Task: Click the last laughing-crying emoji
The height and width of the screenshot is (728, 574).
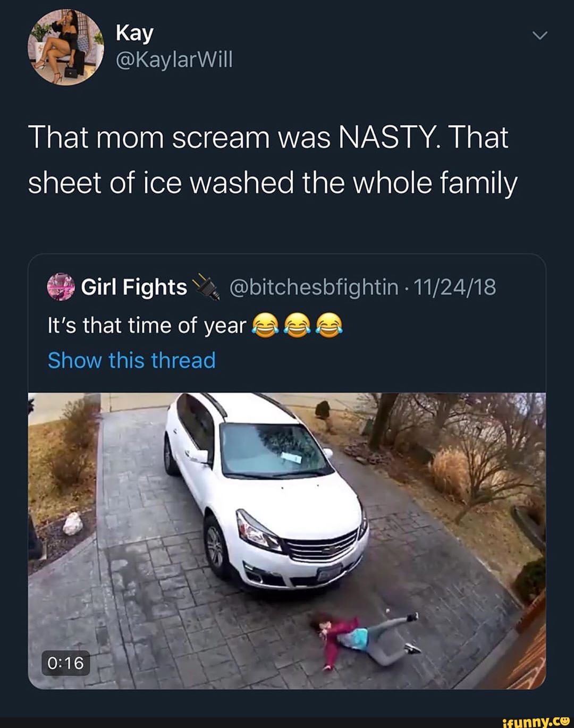Action: [330, 326]
